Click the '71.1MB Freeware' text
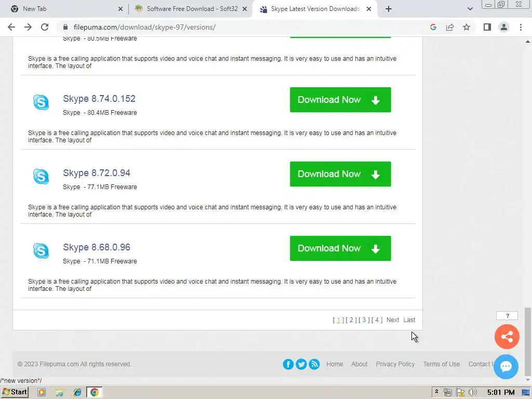 pyautogui.click(x=112, y=261)
